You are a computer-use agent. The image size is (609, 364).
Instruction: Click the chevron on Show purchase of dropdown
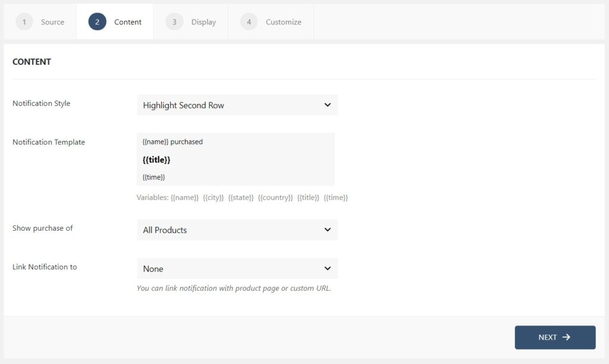click(x=327, y=230)
